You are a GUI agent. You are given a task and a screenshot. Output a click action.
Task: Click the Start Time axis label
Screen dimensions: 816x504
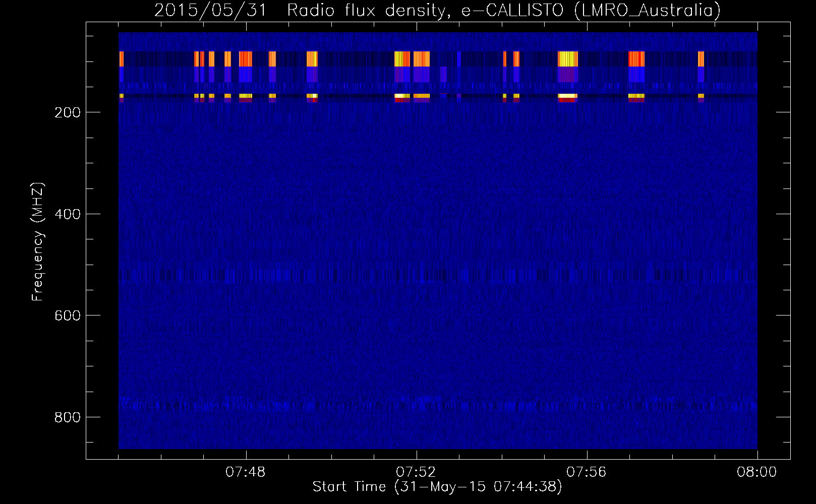(437, 487)
